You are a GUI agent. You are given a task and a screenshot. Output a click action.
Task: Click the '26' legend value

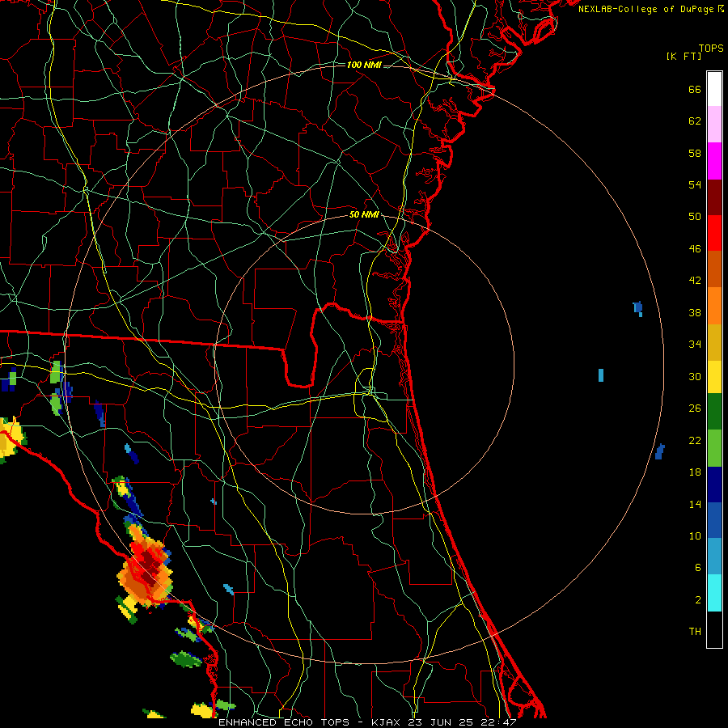695,408
